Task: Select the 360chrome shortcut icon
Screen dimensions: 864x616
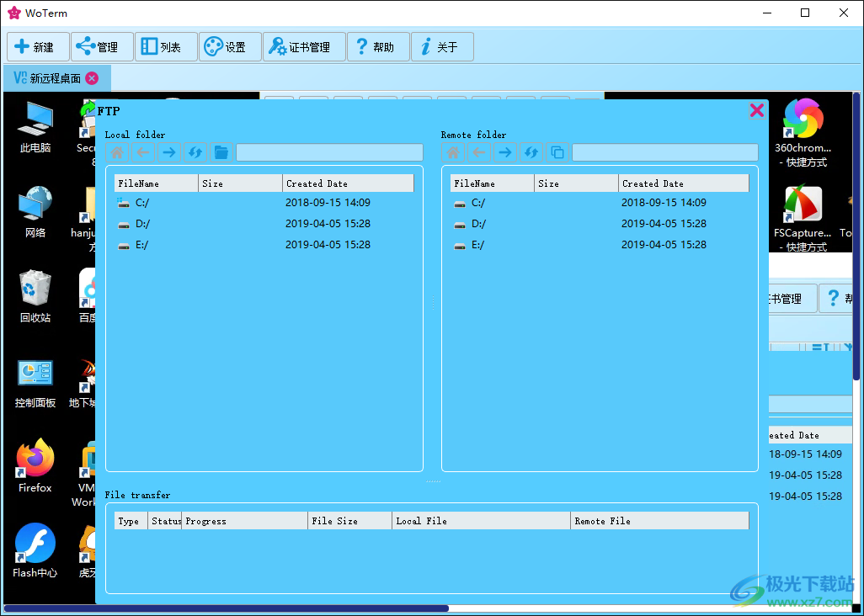Action: [803, 132]
